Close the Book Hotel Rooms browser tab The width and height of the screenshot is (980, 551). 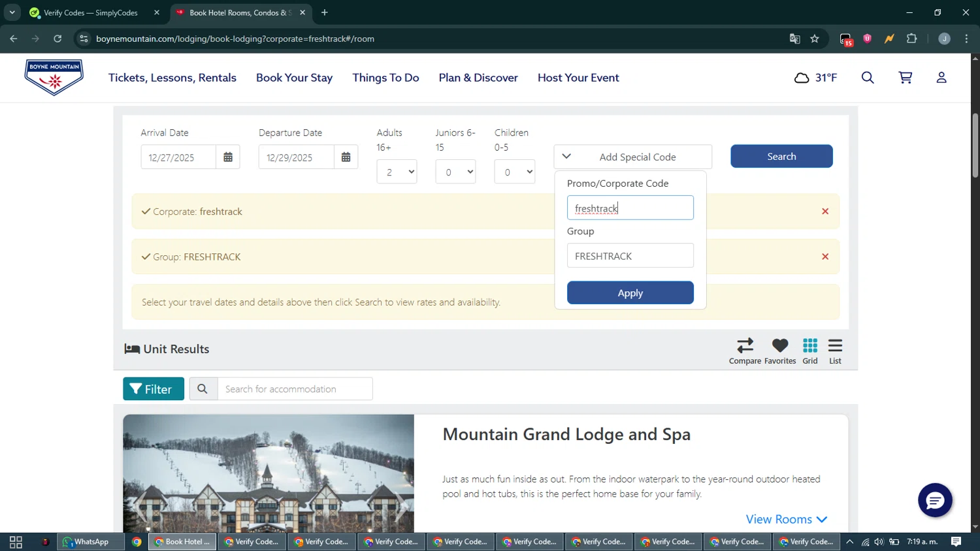[302, 12]
